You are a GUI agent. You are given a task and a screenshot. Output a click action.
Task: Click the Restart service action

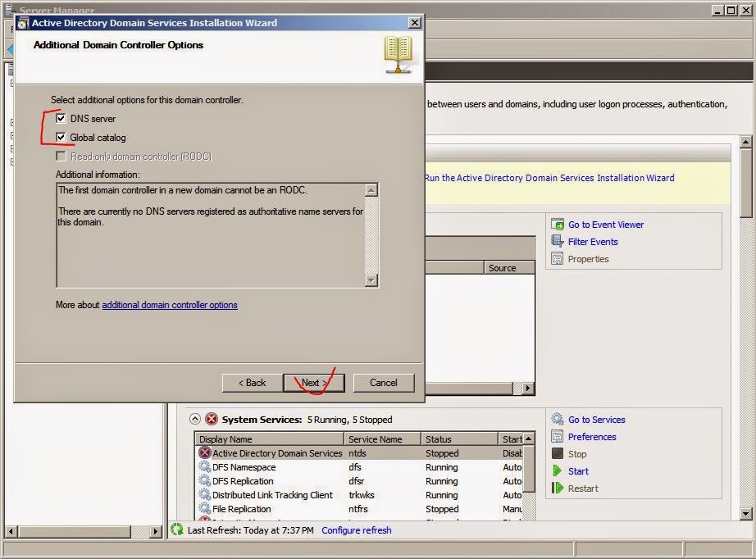pos(583,489)
